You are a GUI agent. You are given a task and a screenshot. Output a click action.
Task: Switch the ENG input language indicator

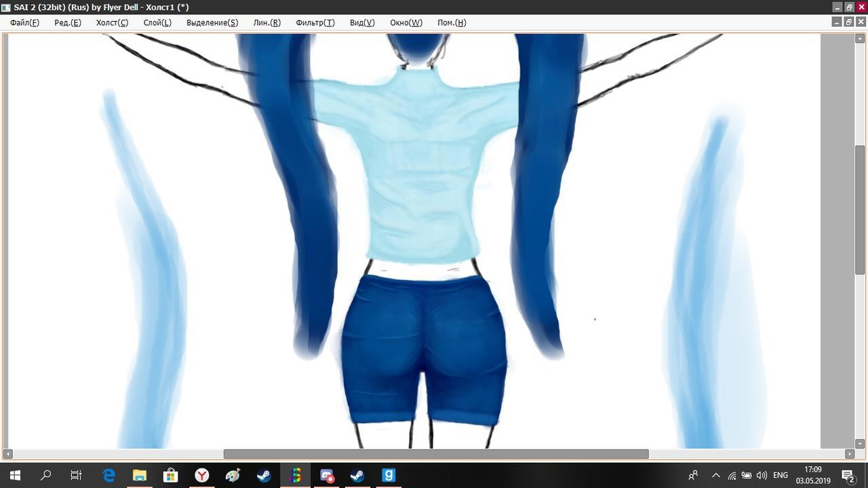pyautogui.click(x=781, y=475)
